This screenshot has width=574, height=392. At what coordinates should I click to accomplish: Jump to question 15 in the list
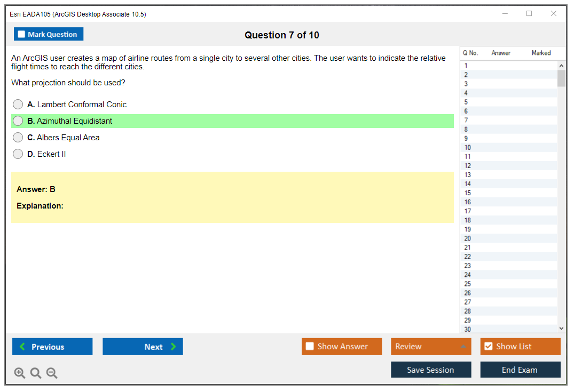[468, 193]
